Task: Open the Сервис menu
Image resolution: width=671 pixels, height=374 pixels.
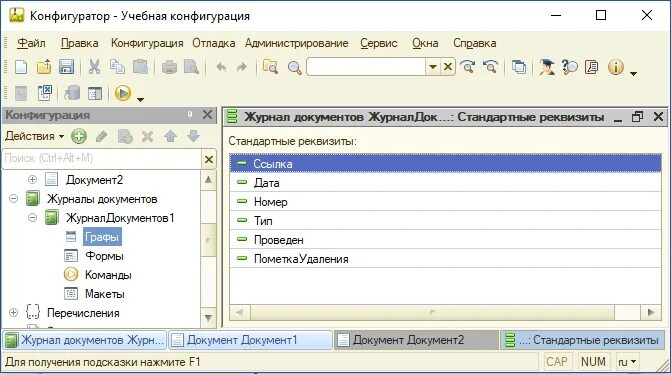Action: [x=379, y=43]
